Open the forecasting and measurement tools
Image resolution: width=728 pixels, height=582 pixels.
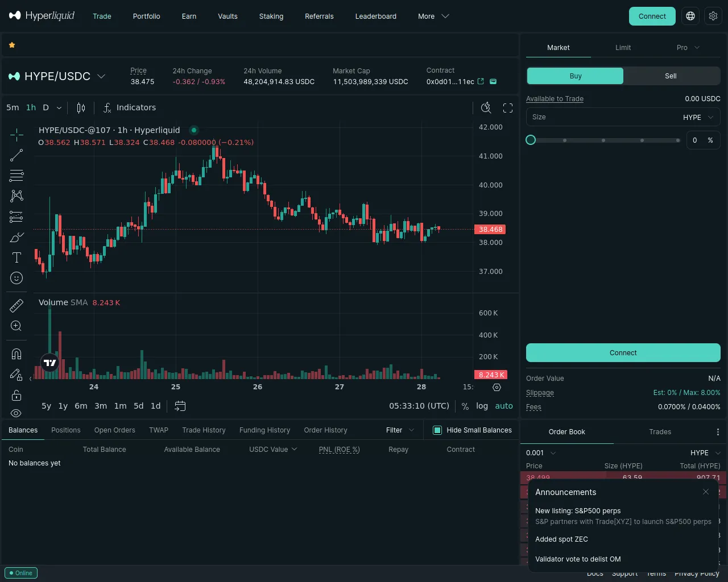16,217
